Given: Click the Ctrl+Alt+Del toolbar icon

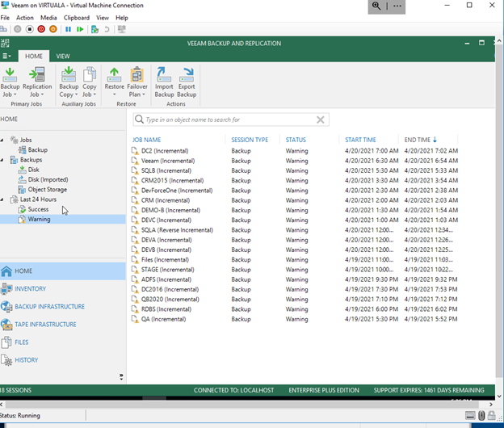Looking at the screenshot, I should [3, 29].
